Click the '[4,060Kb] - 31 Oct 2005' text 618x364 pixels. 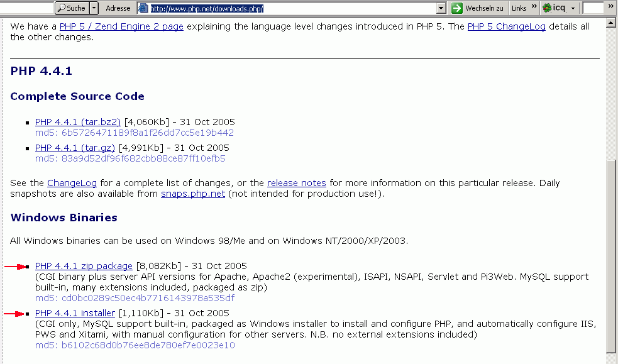pos(179,122)
